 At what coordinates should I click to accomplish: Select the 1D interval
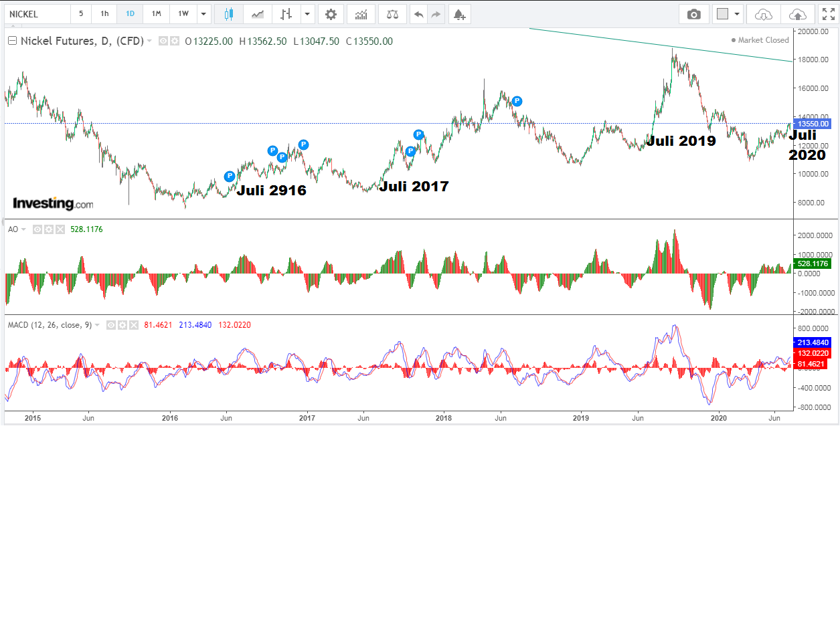tap(130, 14)
